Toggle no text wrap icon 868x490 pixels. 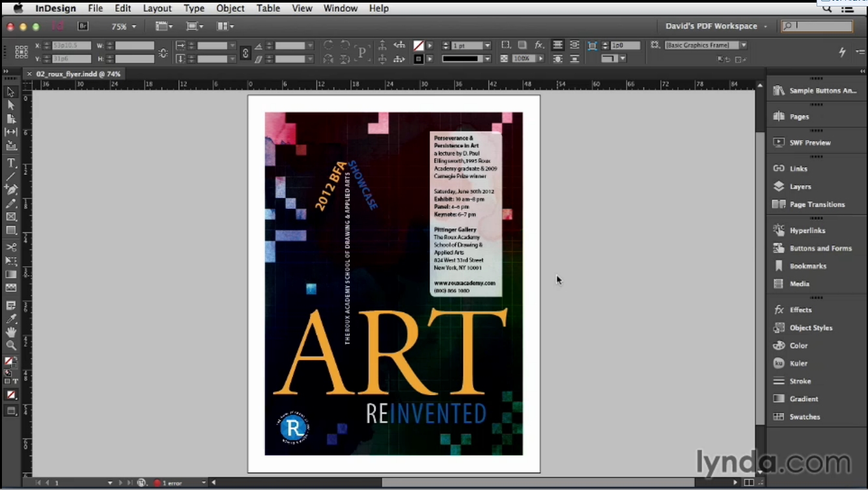pyautogui.click(x=558, y=45)
